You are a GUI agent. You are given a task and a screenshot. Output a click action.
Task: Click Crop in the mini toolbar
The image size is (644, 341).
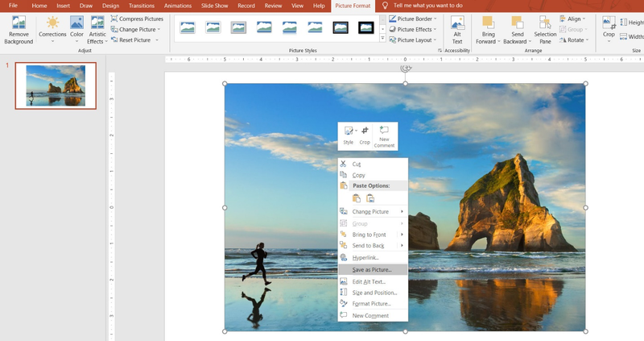coord(365,135)
